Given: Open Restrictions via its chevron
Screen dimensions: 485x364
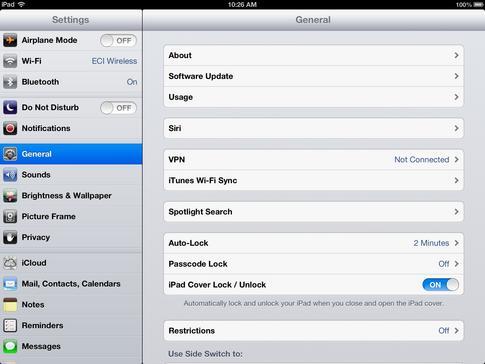Looking at the screenshot, I should (x=456, y=331).
